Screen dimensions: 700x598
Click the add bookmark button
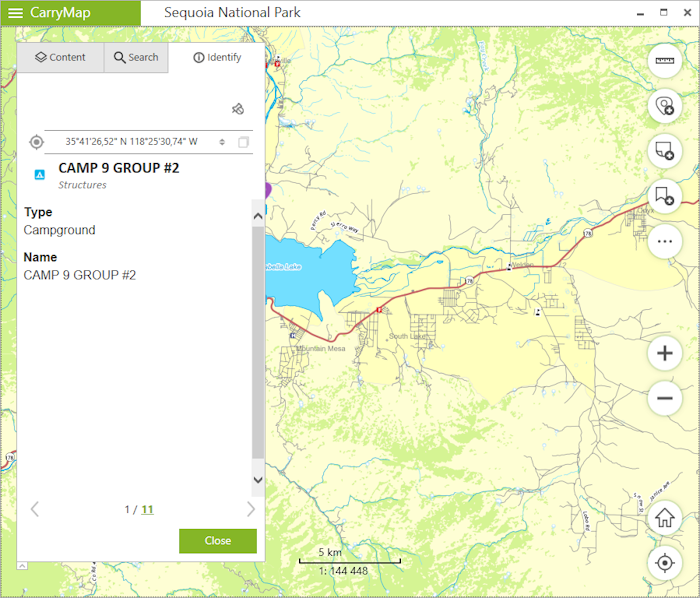(x=664, y=196)
